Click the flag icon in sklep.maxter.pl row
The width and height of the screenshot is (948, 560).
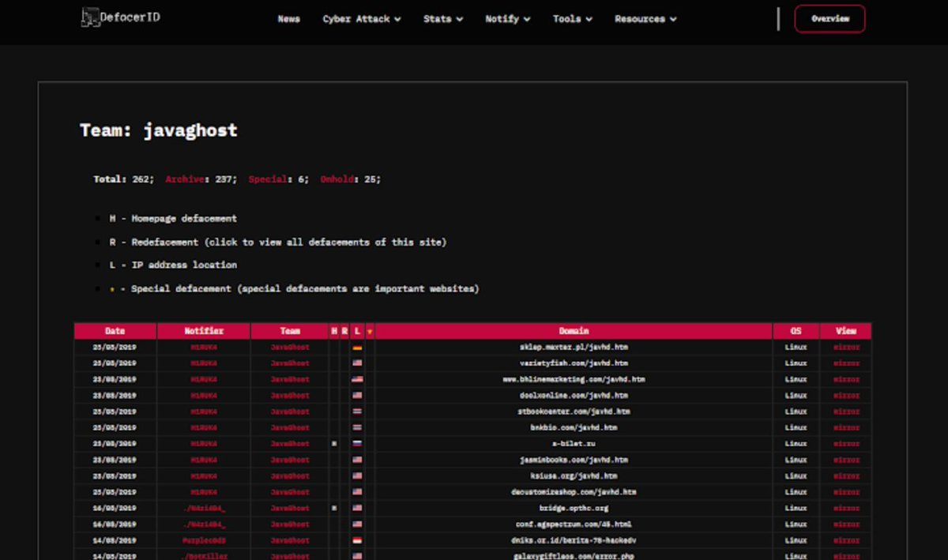point(357,348)
